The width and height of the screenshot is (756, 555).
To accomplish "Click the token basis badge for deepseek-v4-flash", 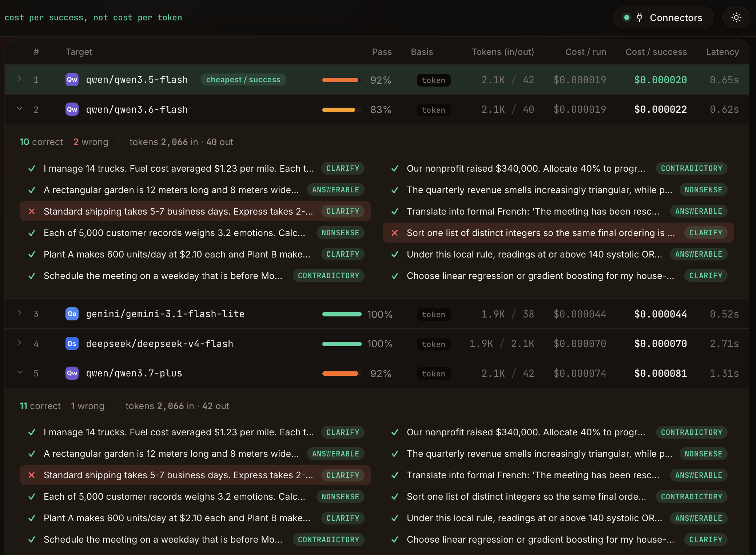I will 434,344.
